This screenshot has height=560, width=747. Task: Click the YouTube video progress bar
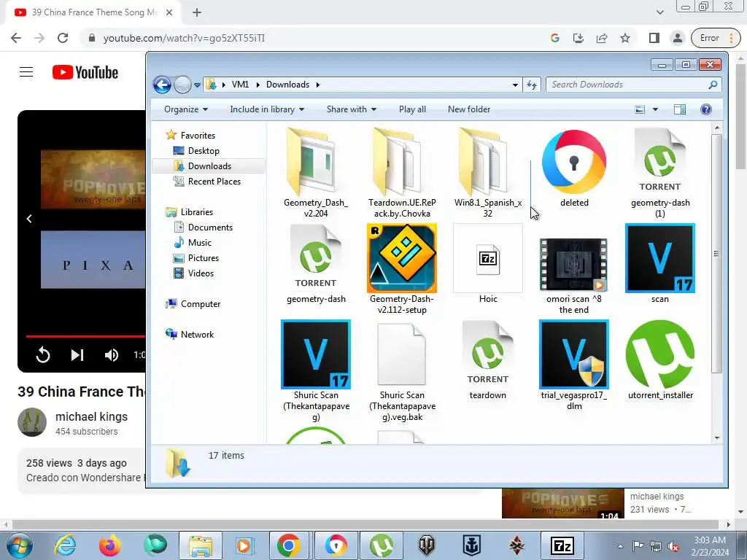click(x=86, y=336)
